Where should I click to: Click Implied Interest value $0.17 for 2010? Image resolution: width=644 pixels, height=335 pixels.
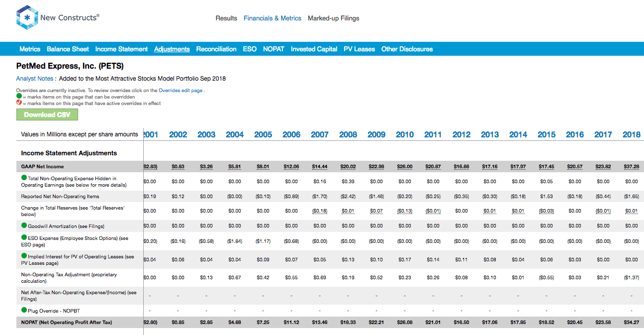pos(405,259)
